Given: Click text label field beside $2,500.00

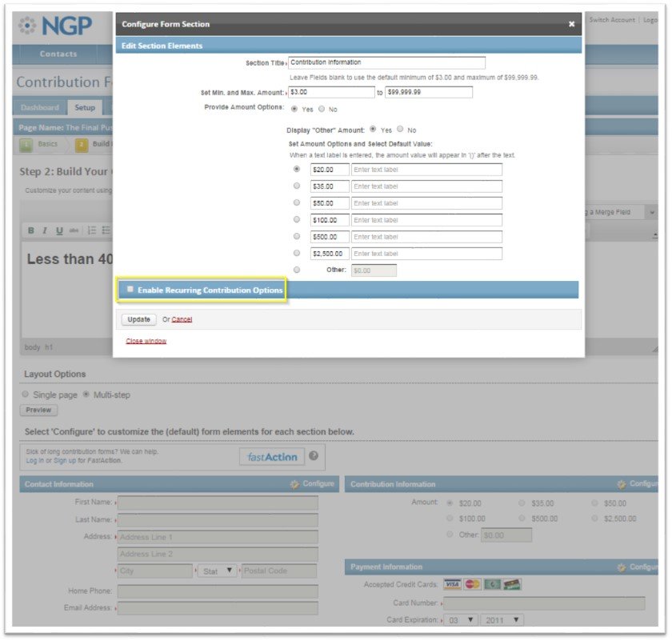Looking at the screenshot, I should (x=426, y=254).
